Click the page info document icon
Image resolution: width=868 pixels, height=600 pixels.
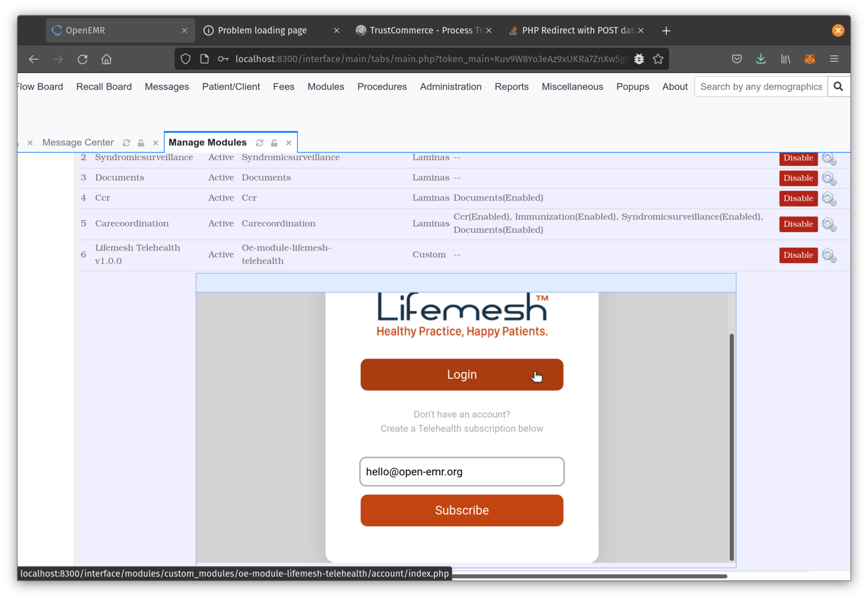click(x=204, y=59)
